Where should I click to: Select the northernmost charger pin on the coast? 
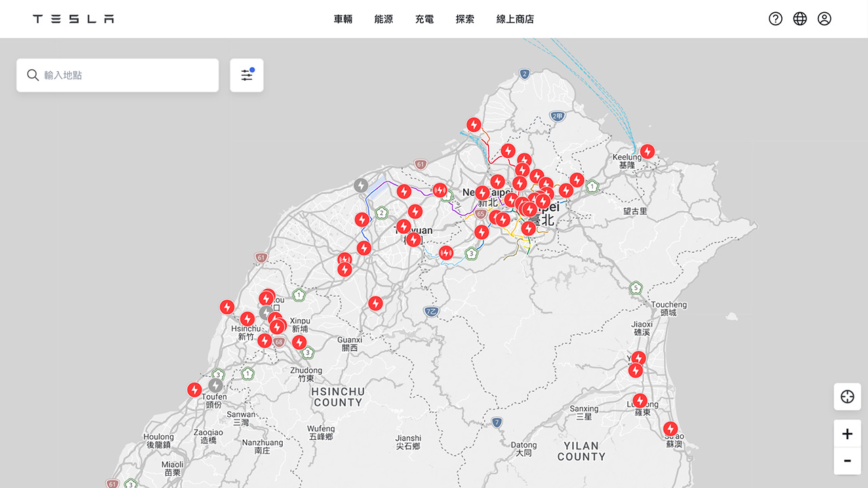coord(474,125)
